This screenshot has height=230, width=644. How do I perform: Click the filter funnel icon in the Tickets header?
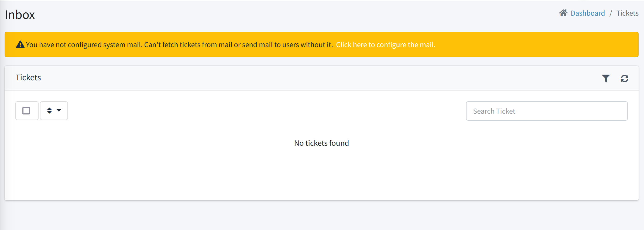coord(606,78)
